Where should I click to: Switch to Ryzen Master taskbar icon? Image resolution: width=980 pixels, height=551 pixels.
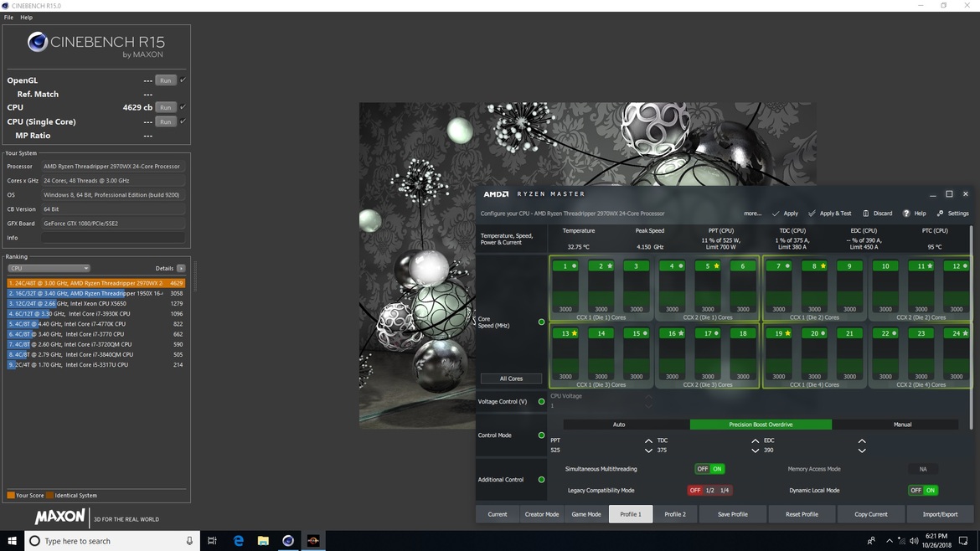313,541
